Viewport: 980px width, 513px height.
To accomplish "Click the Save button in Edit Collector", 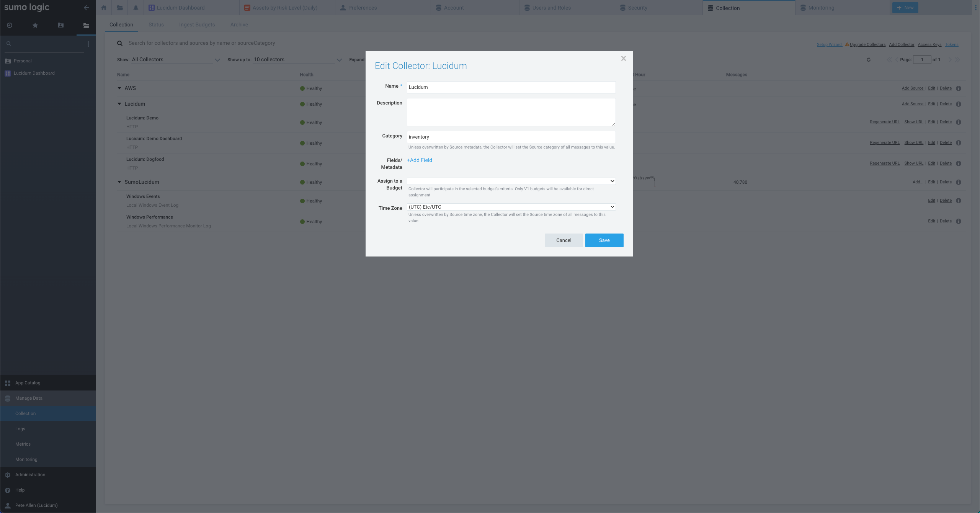I will pyautogui.click(x=604, y=240).
